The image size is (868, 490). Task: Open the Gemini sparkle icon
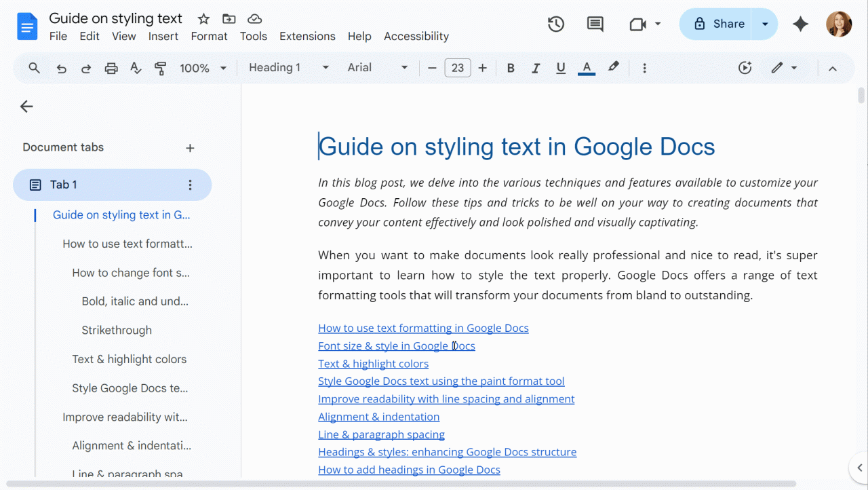click(800, 24)
